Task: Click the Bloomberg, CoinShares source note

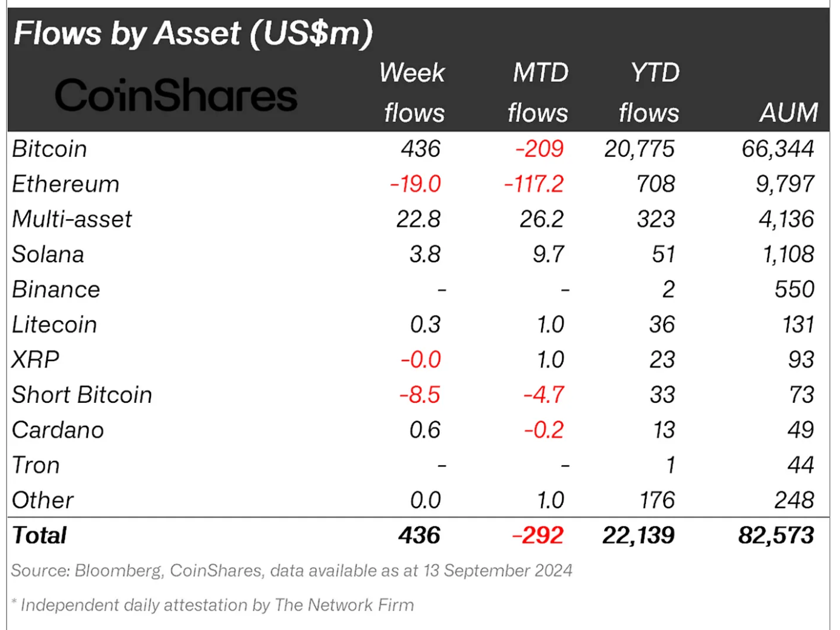Action: (x=292, y=571)
